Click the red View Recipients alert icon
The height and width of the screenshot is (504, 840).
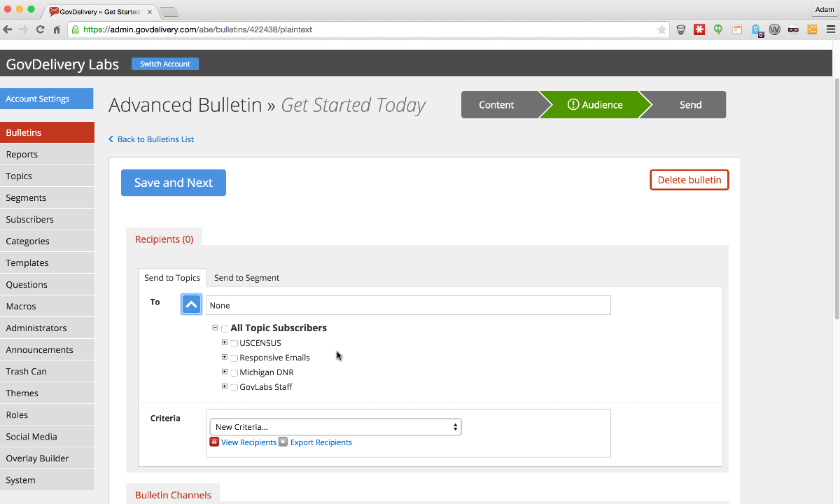[x=214, y=442]
